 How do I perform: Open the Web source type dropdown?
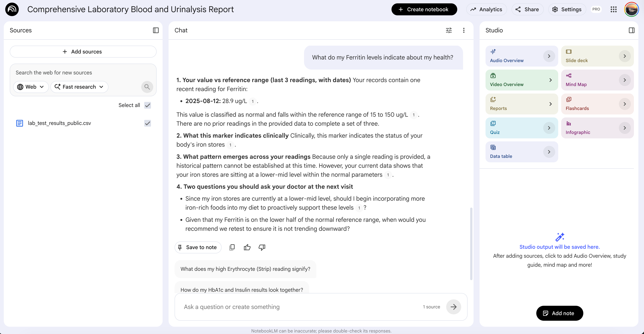(31, 87)
